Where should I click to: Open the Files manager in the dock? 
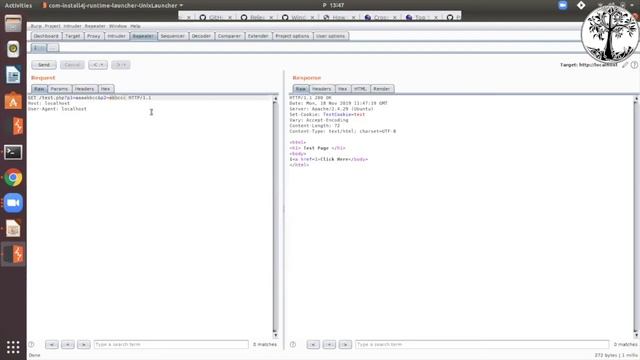coord(13,24)
